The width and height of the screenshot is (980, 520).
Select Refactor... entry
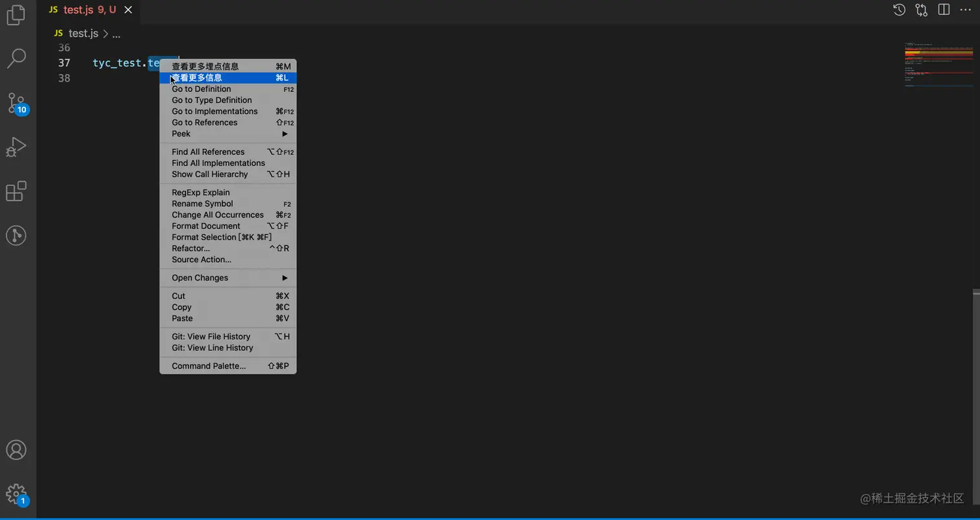[228, 248]
